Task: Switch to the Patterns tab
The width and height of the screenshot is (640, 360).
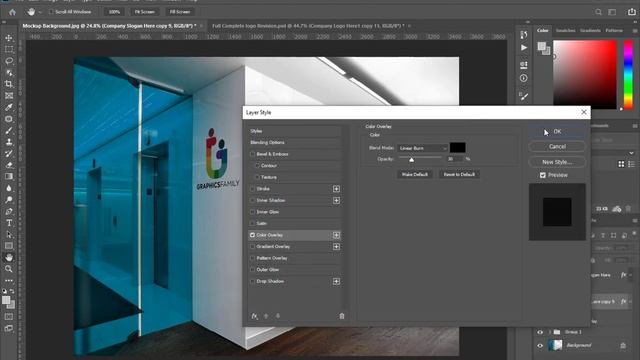Action: (x=614, y=31)
